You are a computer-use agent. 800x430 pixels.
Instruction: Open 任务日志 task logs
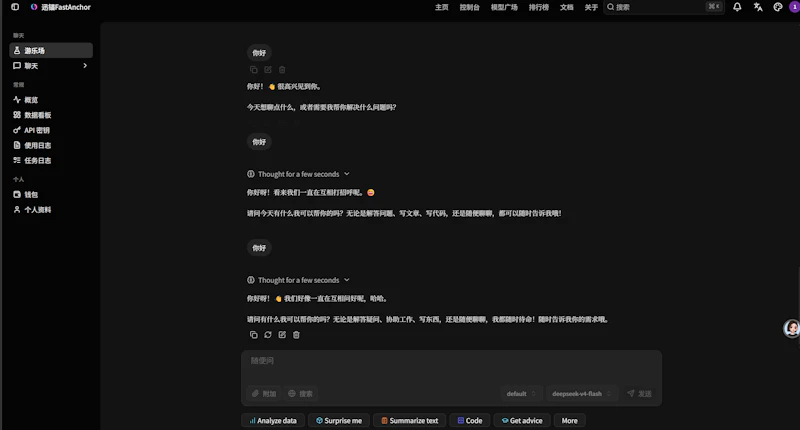[51, 160]
